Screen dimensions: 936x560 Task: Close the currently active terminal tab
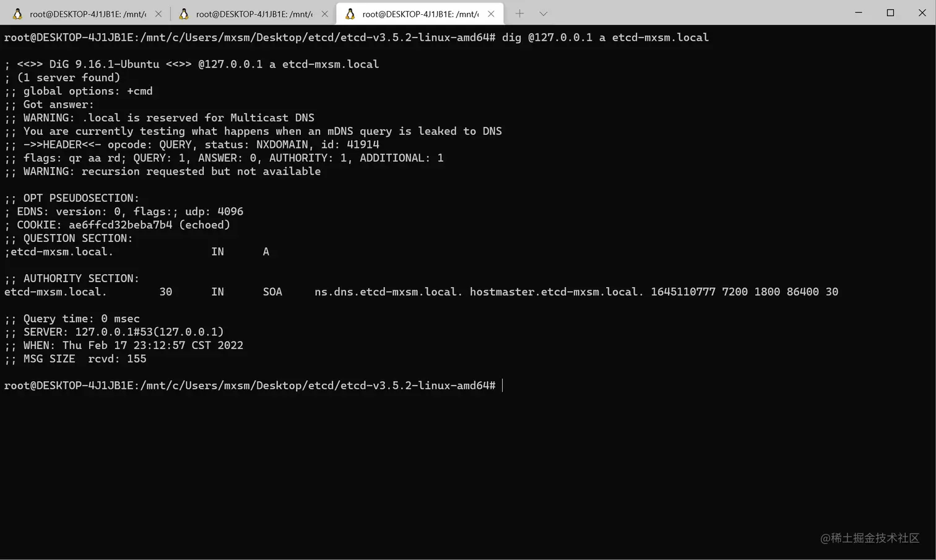click(x=491, y=13)
